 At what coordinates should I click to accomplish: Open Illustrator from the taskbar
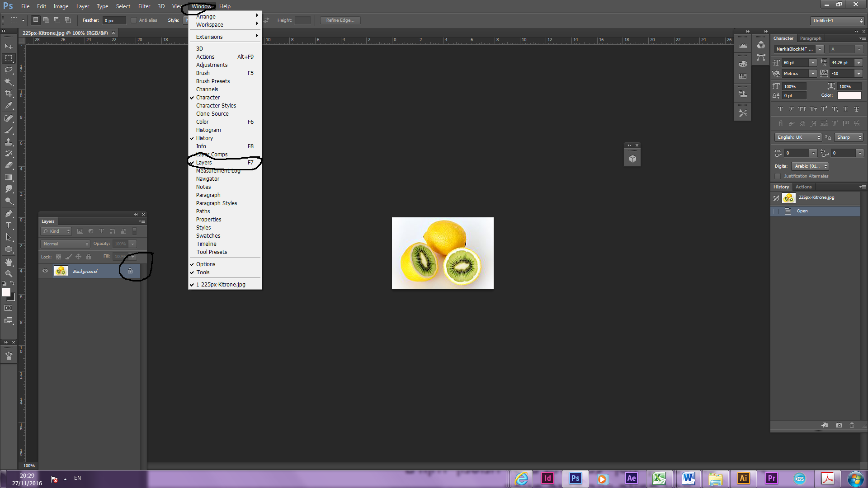click(743, 478)
